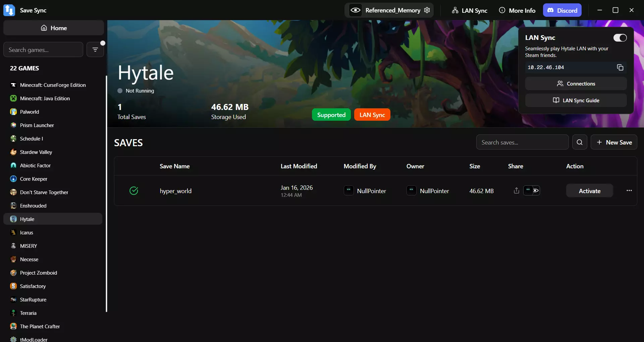Viewport: 644px width, 342px height.
Task: Open More Info in the top bar
Action: tap(517, 10)
